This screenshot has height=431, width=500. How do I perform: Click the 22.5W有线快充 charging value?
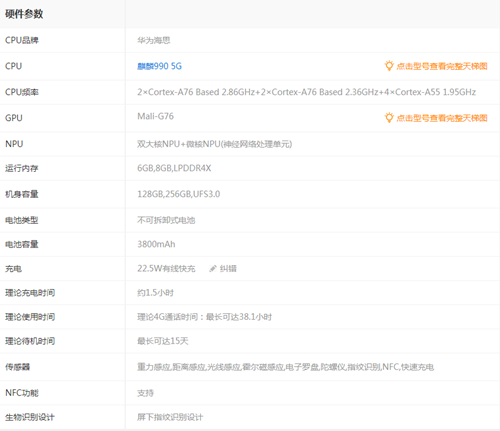click(166, 268)
